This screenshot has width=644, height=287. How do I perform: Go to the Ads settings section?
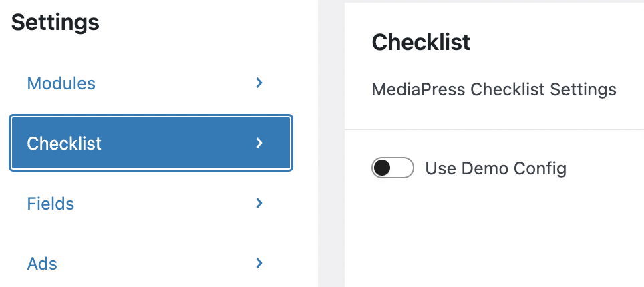[x=150, y=263]
